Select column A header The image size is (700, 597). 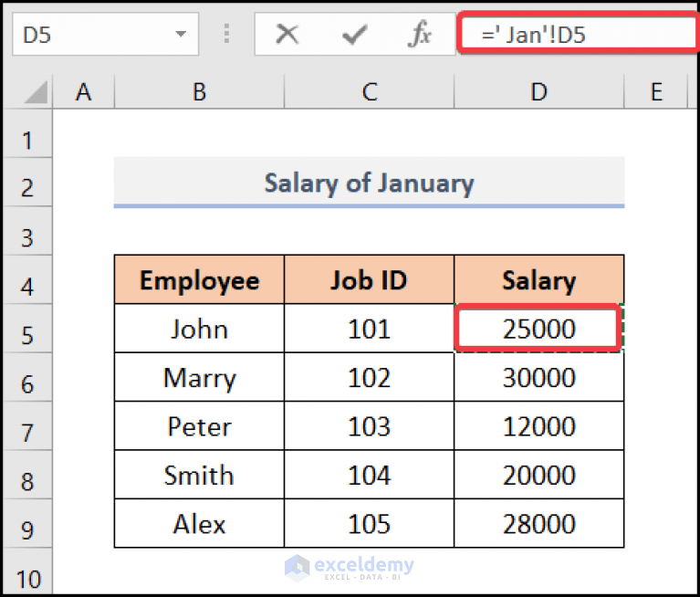(x=83, y=92)
